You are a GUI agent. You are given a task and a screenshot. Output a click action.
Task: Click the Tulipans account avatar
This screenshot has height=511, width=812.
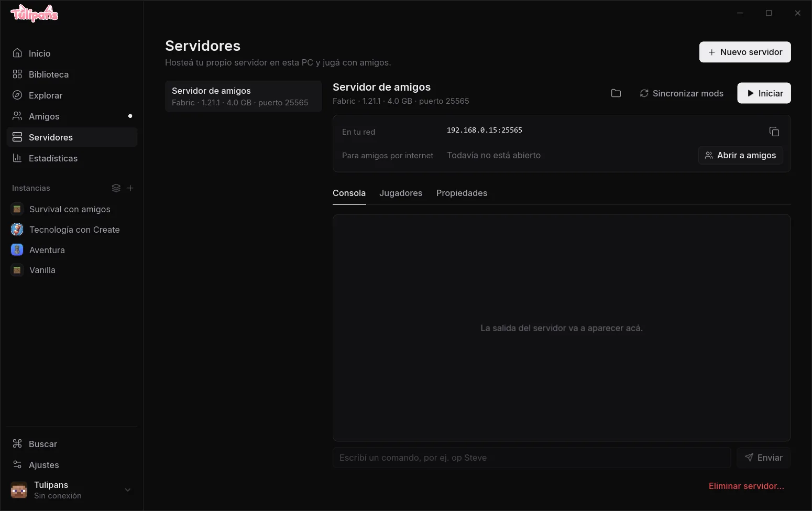[19, 490]
